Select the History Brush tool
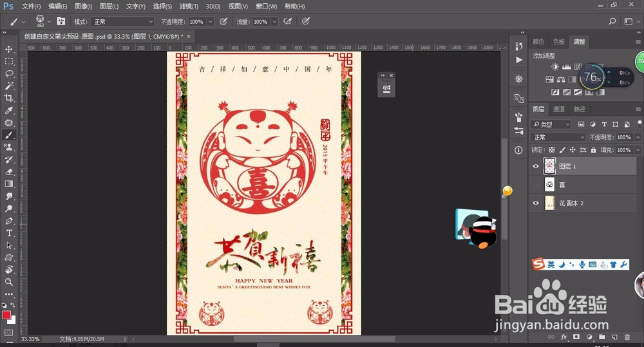The image size is (644, 347). 8,159
